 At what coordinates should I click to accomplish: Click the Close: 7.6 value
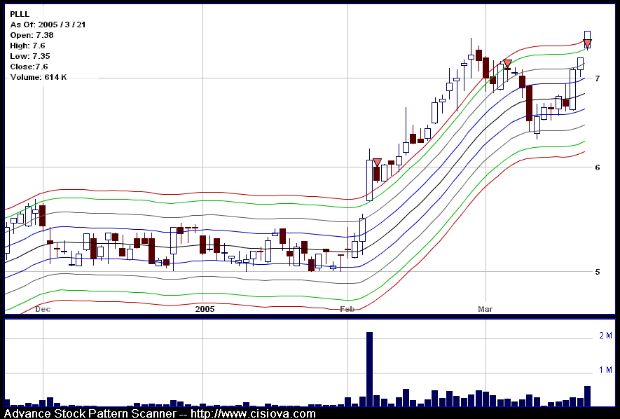click(29, 66)
